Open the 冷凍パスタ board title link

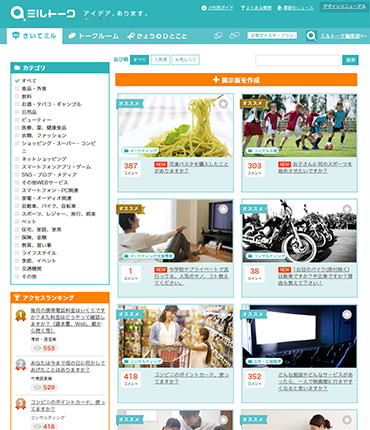191,167
